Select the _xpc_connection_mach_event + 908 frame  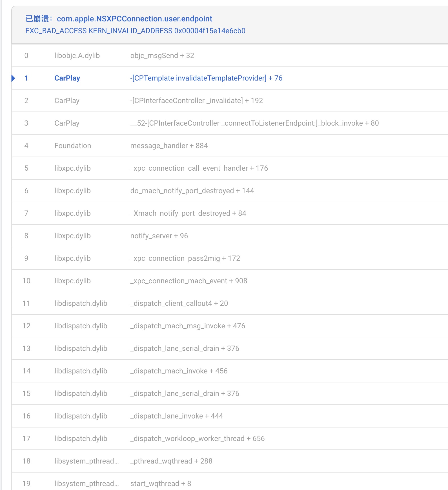188,281
